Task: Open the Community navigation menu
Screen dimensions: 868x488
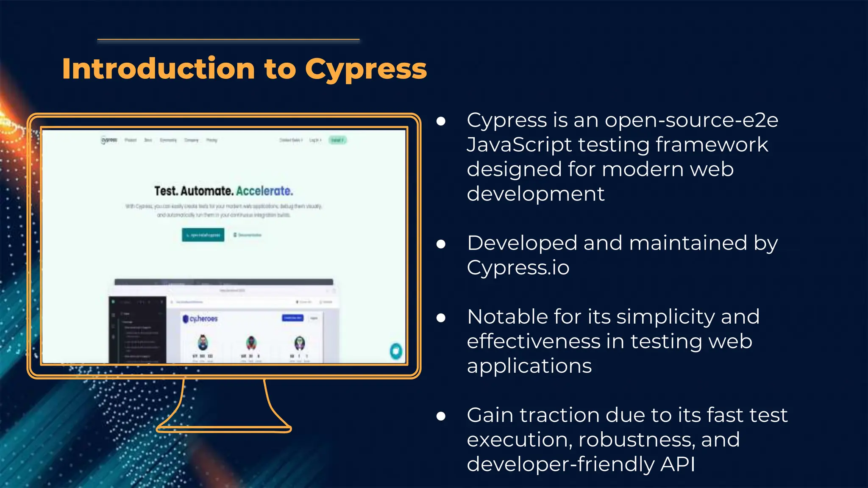Action: pos(168,140)
